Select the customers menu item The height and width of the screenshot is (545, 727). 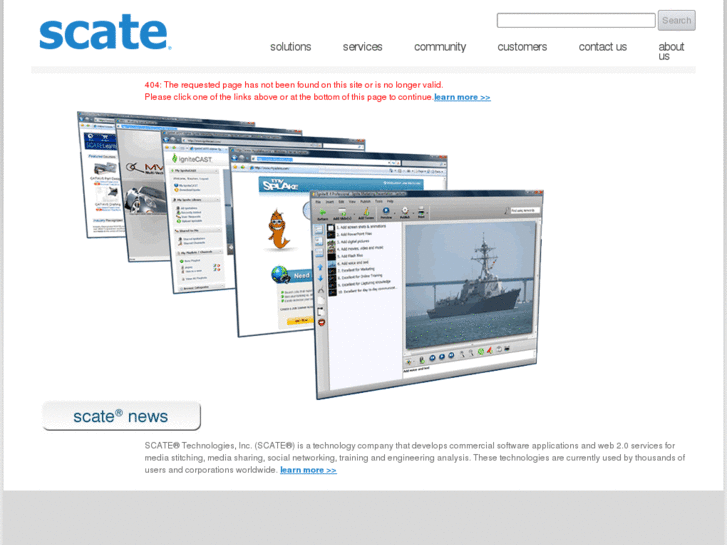(522, 47)
